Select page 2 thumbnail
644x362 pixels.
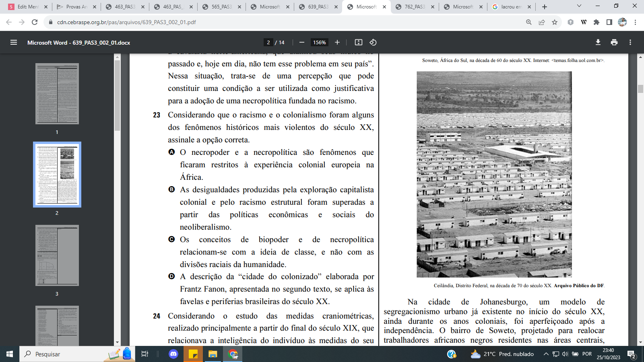pyautogui.click(x=57, y=175)
